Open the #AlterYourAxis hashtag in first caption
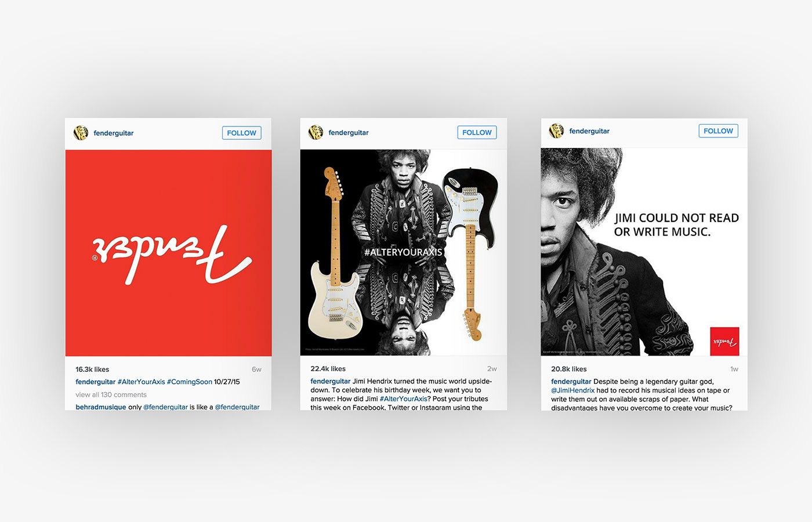Viewport: 812px width, 522px height. click(x=141, y=382)
